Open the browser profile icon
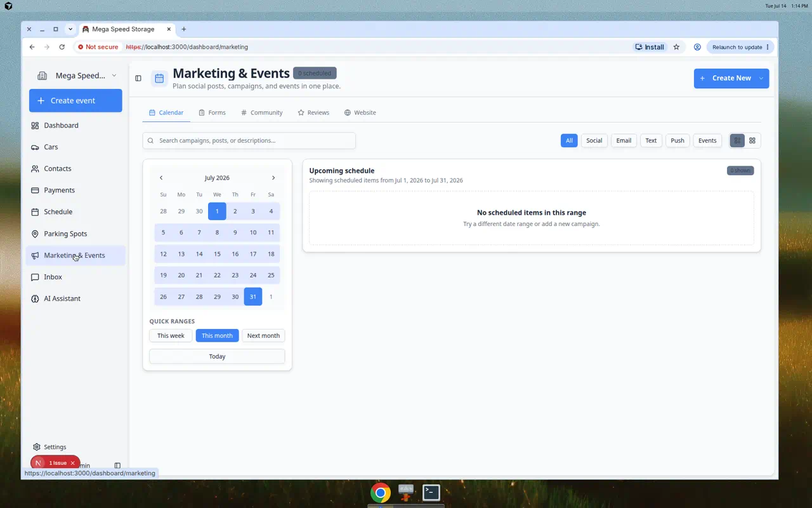Image resolution: width=812 pixels, height=508 pixels. coord(697,47)
